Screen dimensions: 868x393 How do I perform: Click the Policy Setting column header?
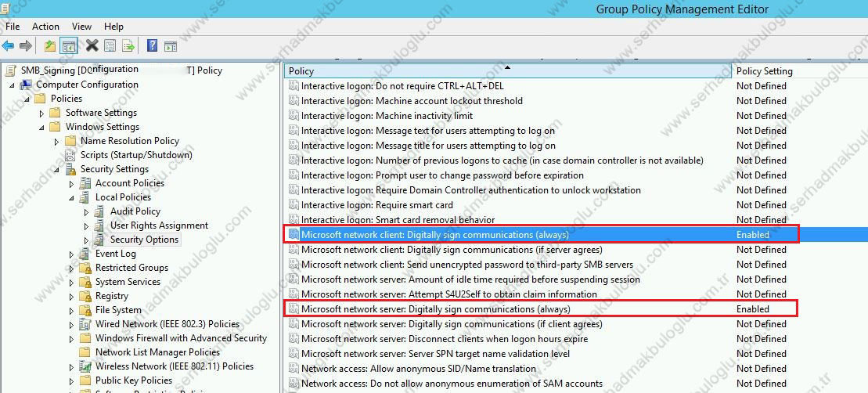(764, 71)
